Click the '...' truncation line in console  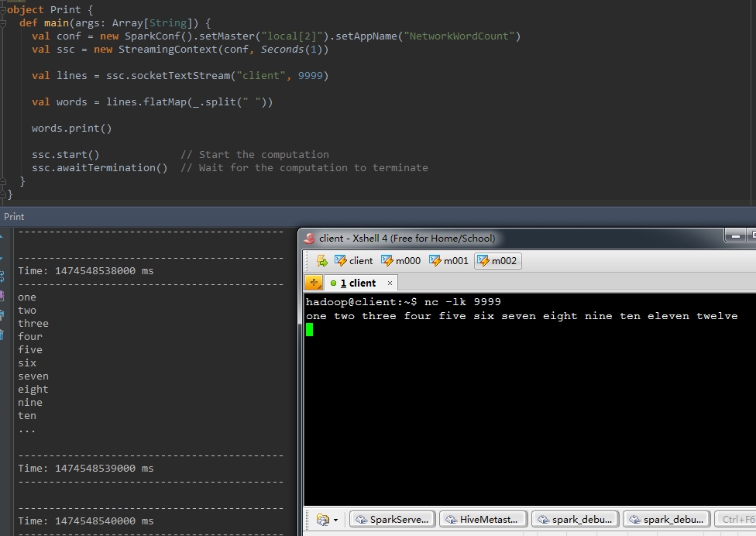(x=26, y=430)
